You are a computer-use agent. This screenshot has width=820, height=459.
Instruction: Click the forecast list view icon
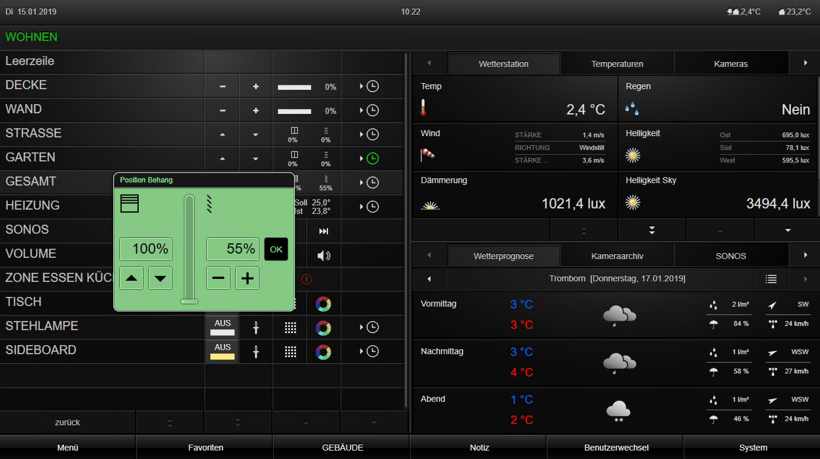tap(771, 280)
